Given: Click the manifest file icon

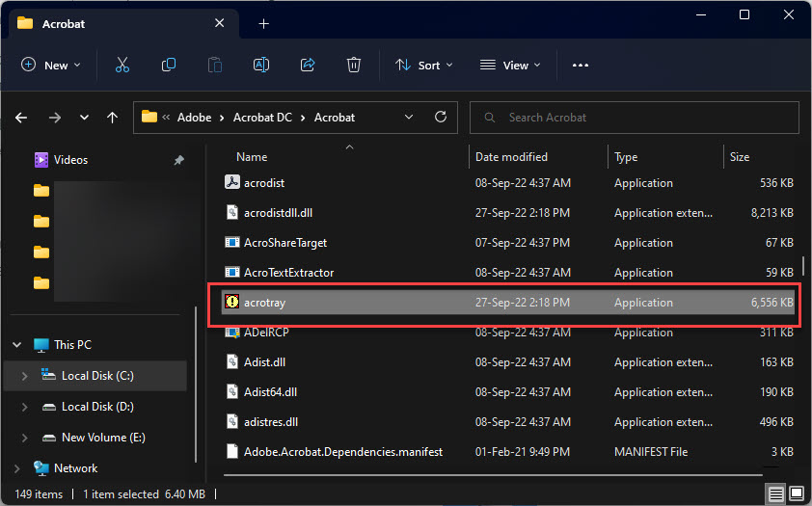Looking at the screenshot, I should pyautogui.click(x=232, y=451).
